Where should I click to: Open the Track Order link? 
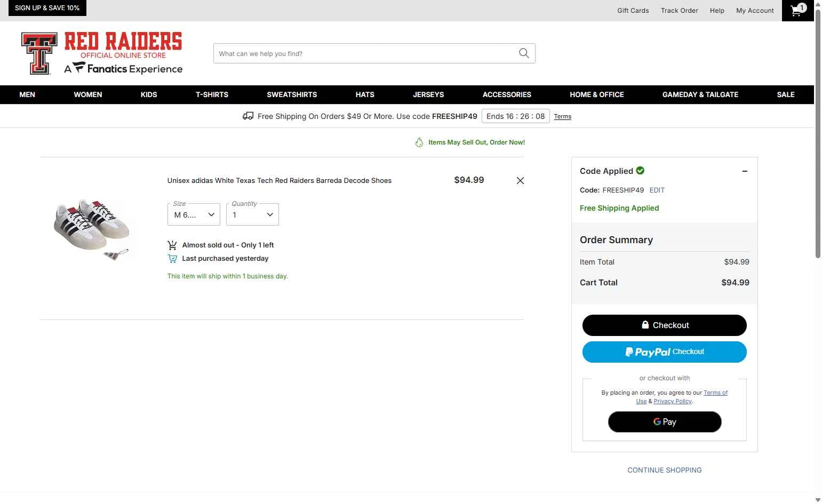coord(679,11)
